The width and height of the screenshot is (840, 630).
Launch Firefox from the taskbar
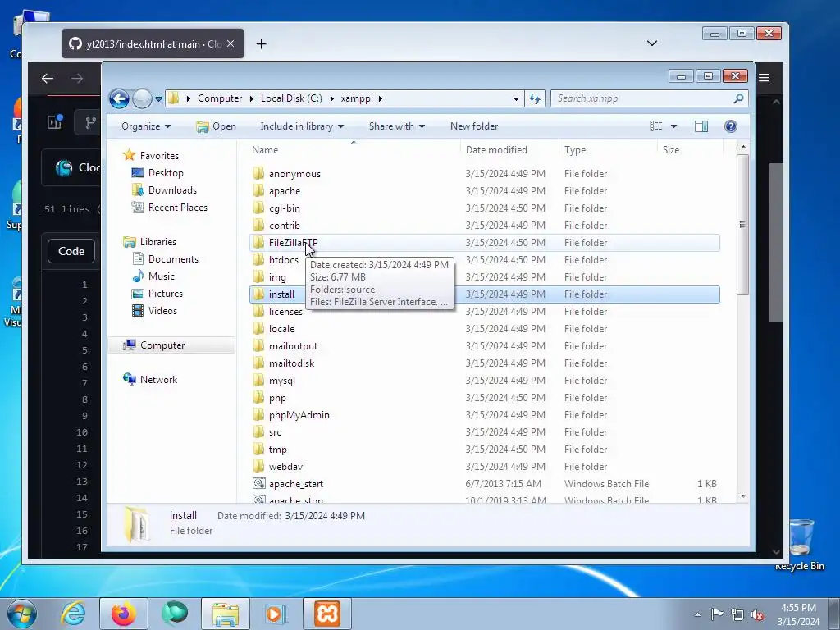pyautogui.click(x=123, y=614)
